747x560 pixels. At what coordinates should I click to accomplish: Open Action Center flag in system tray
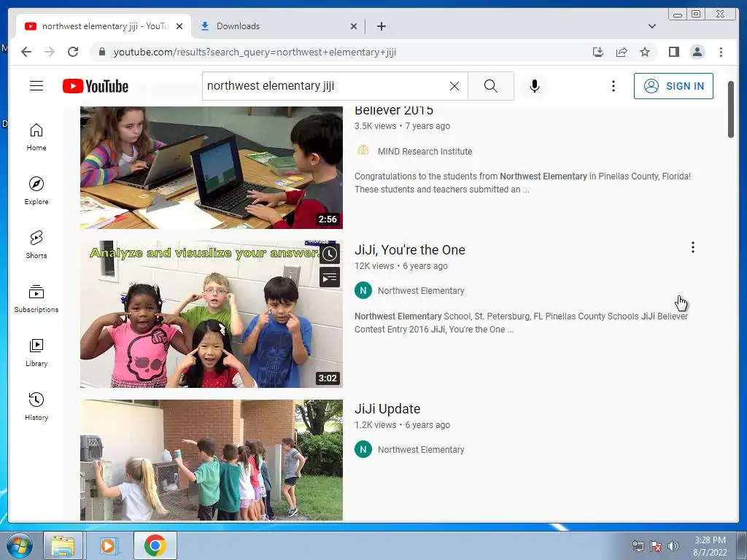click(656, 546)
